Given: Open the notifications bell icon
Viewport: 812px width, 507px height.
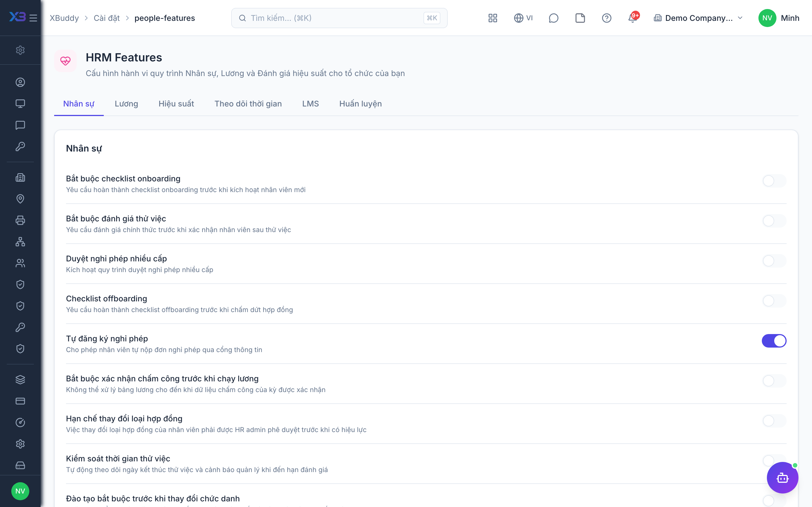Looking at the screenshot, I should point(632,18).
